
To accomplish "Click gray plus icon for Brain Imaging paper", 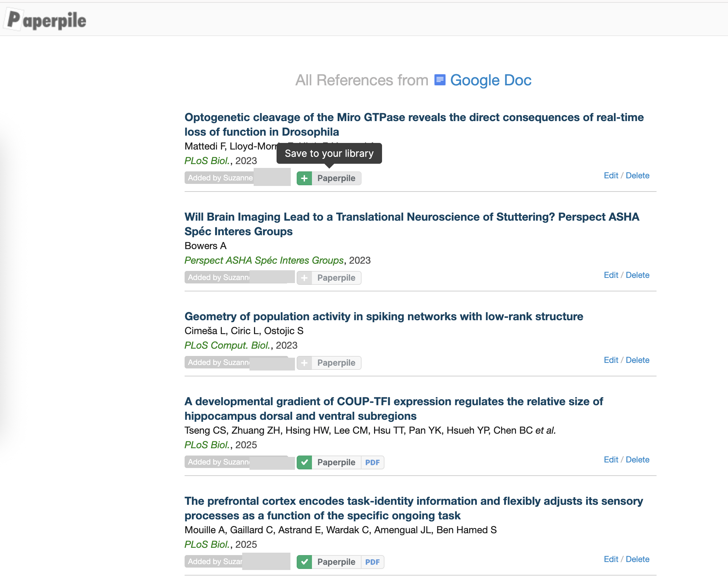I will coord(304,278).
